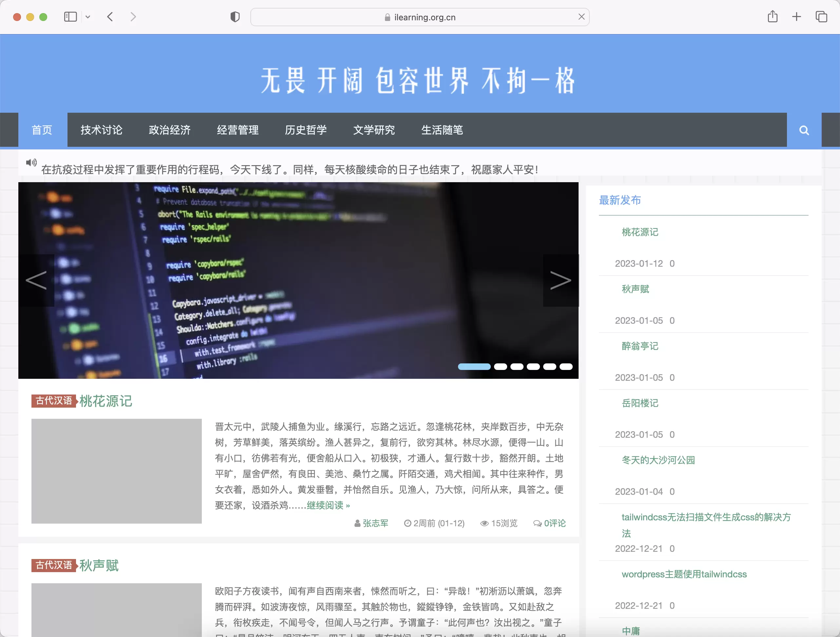840x637 pixels.
Task: Open sidebar link 秋声赋
Action: pos(635,289)
